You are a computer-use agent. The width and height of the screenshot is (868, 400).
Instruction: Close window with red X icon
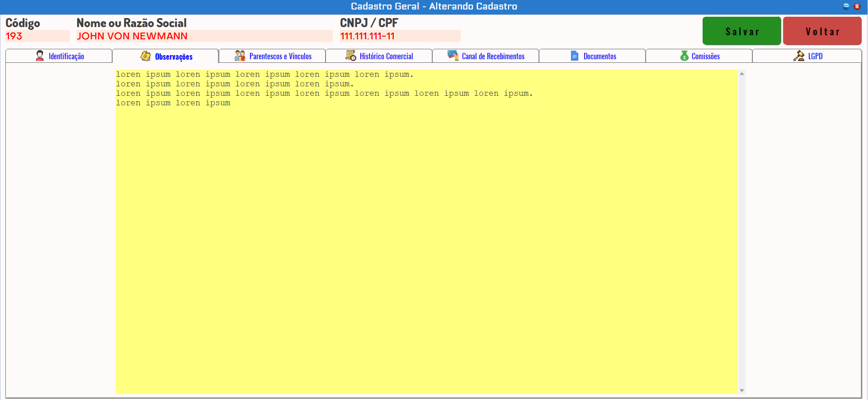point(857,6)
